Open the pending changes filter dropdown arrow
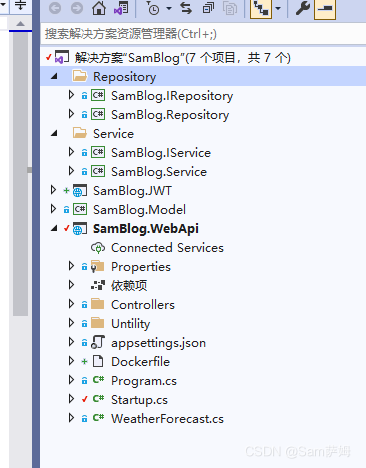Viewport: 366px width, 468px height. pyautogui.click(x=169, y=8)
